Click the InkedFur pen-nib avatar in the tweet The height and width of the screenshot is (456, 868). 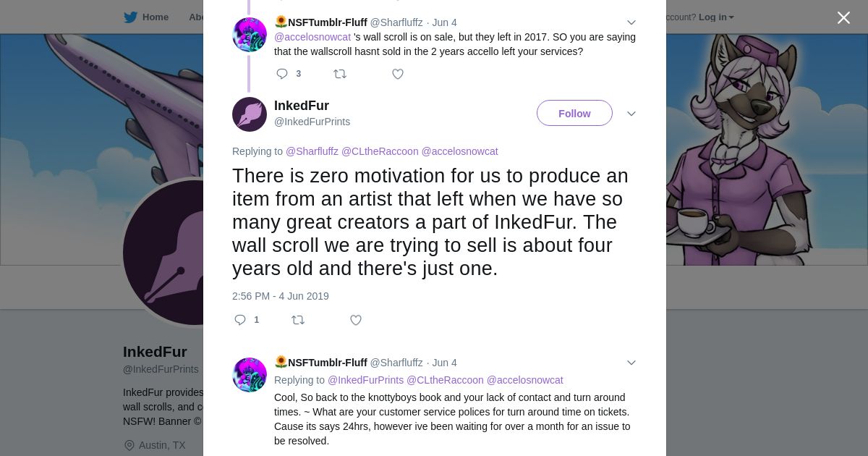coord(250,114)
